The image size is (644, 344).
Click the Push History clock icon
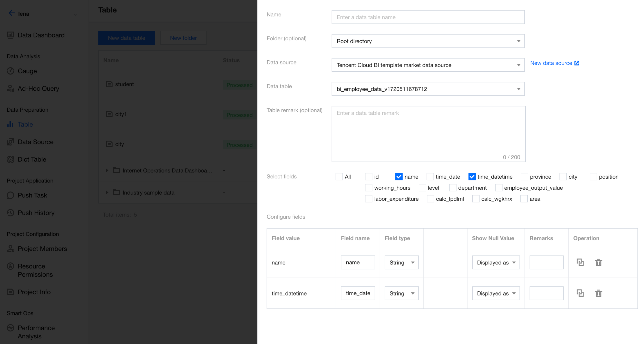tap(11, 213)
